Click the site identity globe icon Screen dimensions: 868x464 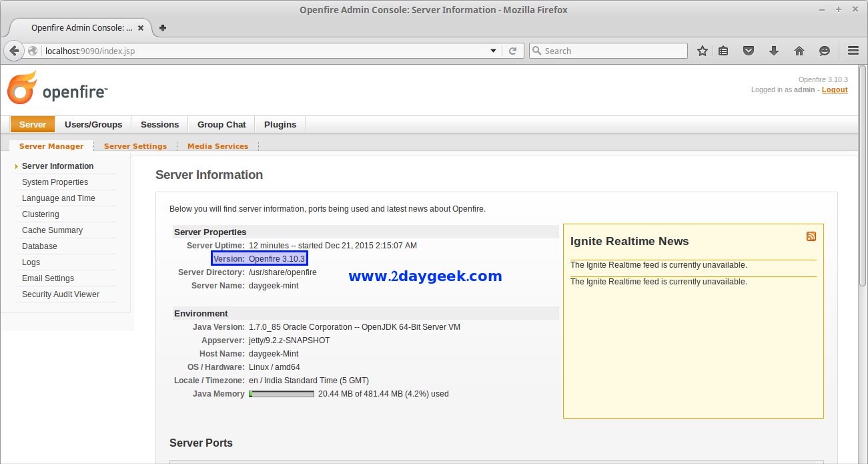pyautogui.click(x=33, y=51)
